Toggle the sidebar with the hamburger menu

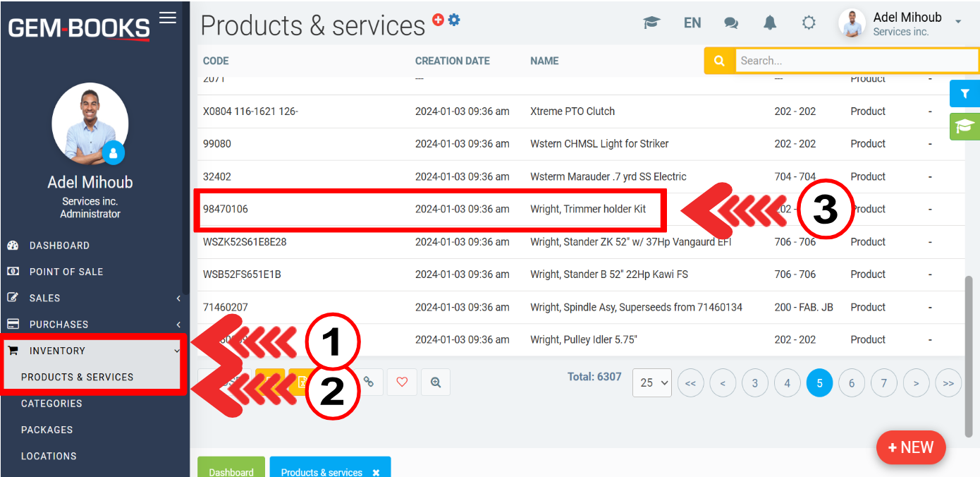pyautogui.click(x=168, y=18)
